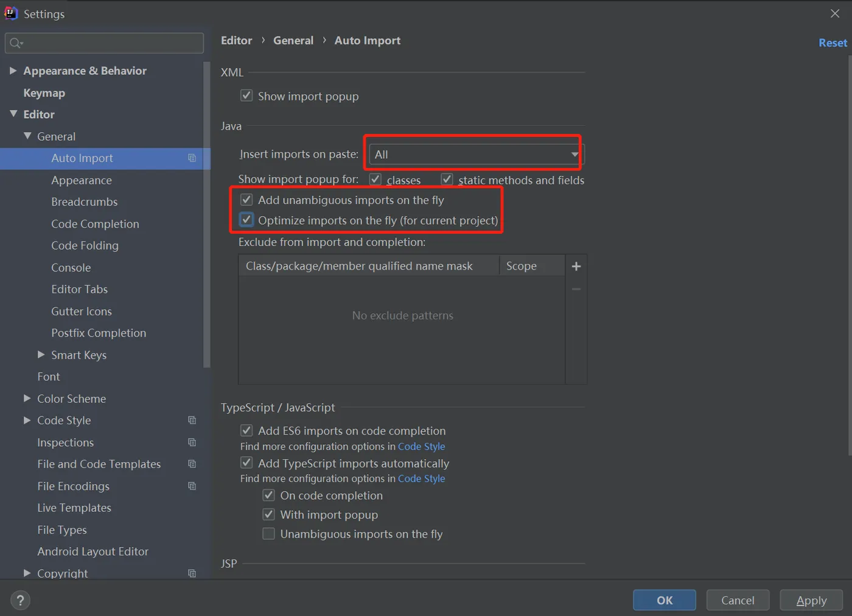Collapse the General tree node
This screenshot has width=852, height=616.
27,136
